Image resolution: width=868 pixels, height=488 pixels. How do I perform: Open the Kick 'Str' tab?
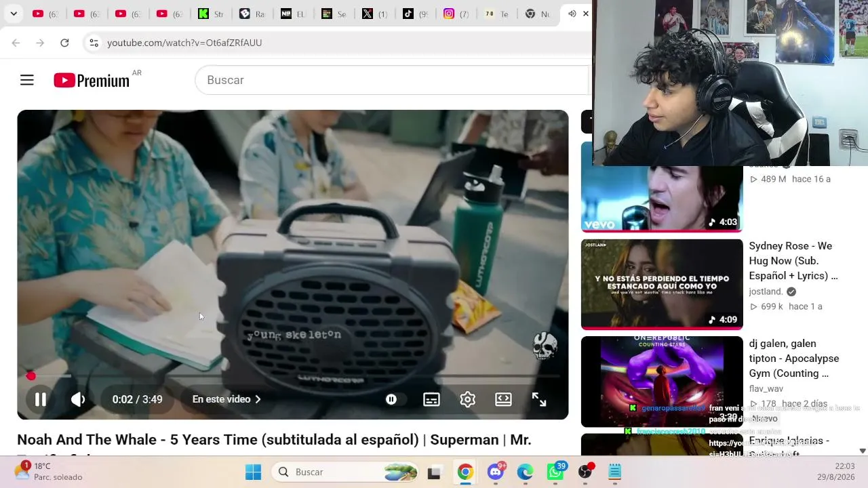[210, 14]
